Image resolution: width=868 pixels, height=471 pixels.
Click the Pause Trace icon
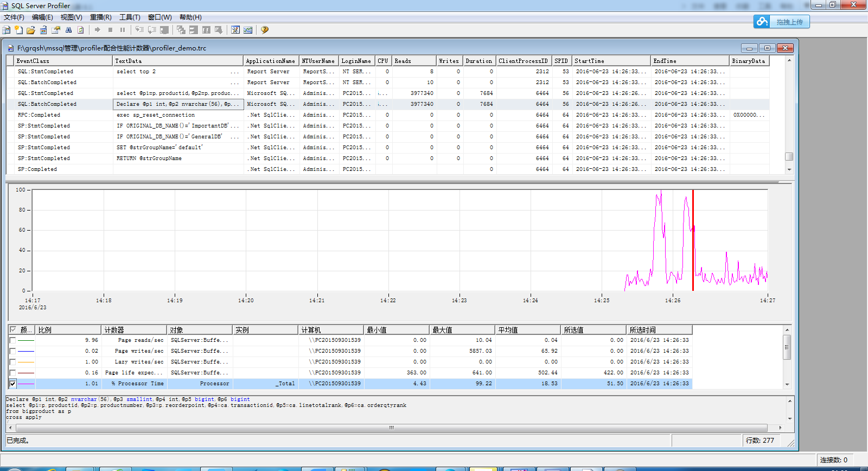tap(123, 30)
